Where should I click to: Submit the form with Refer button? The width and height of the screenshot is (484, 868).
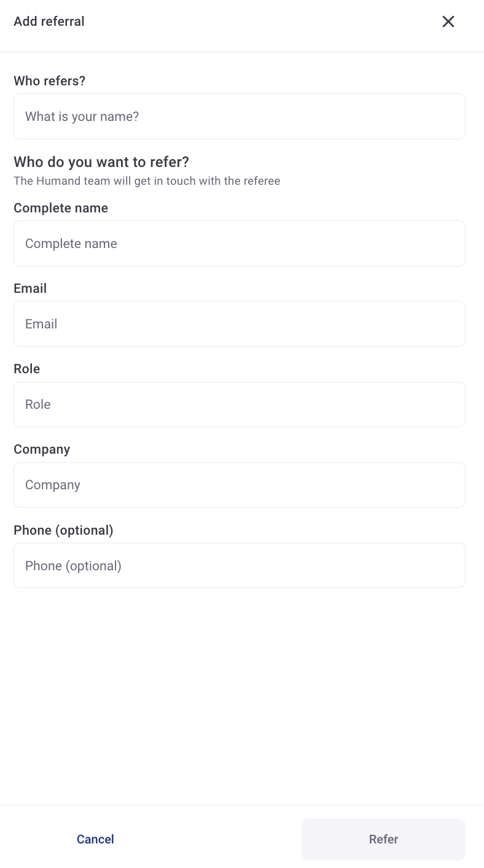coord(383,839)
